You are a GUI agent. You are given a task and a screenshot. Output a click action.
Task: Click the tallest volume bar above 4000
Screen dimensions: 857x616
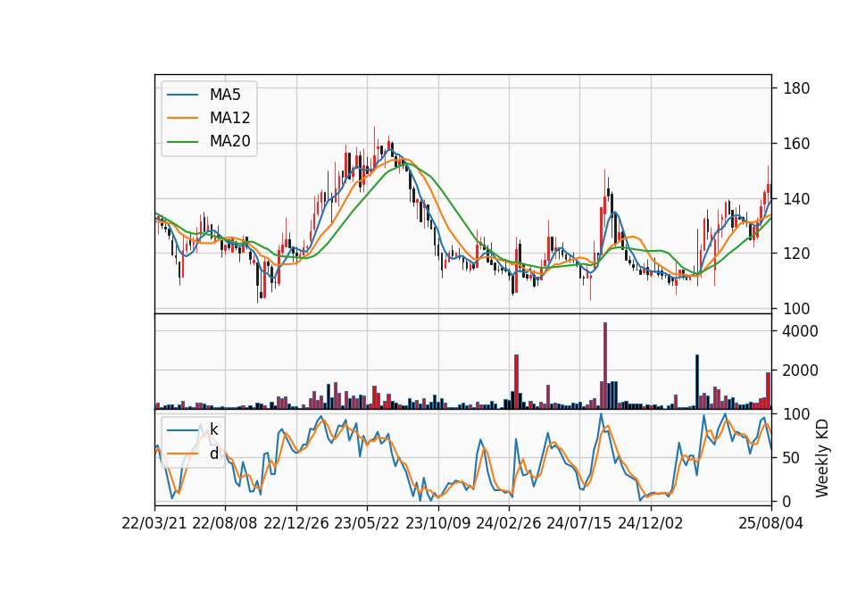(x=605, y=366)
